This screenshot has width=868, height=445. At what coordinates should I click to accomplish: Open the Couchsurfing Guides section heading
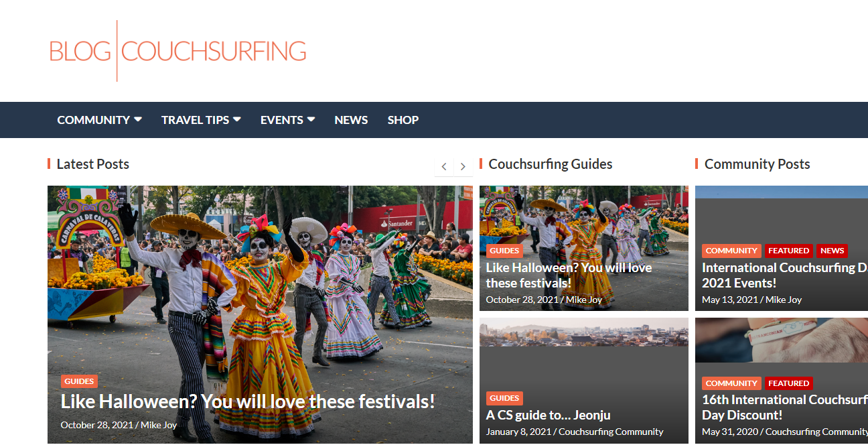click(551, 164)
